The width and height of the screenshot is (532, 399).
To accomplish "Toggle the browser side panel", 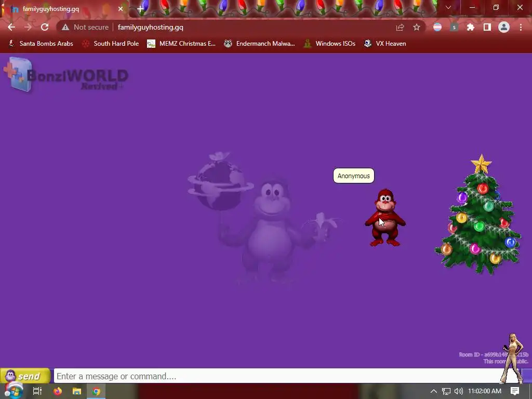I will click(x=487, y=27).
